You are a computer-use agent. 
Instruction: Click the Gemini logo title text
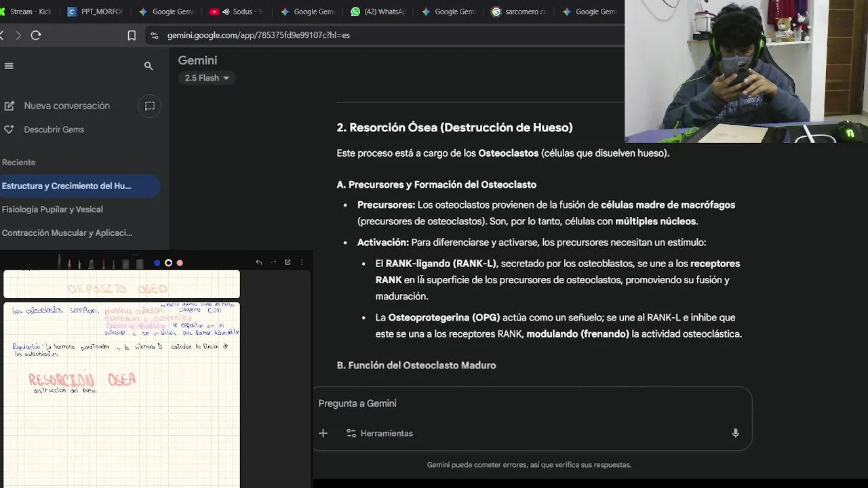coord(197,60)
